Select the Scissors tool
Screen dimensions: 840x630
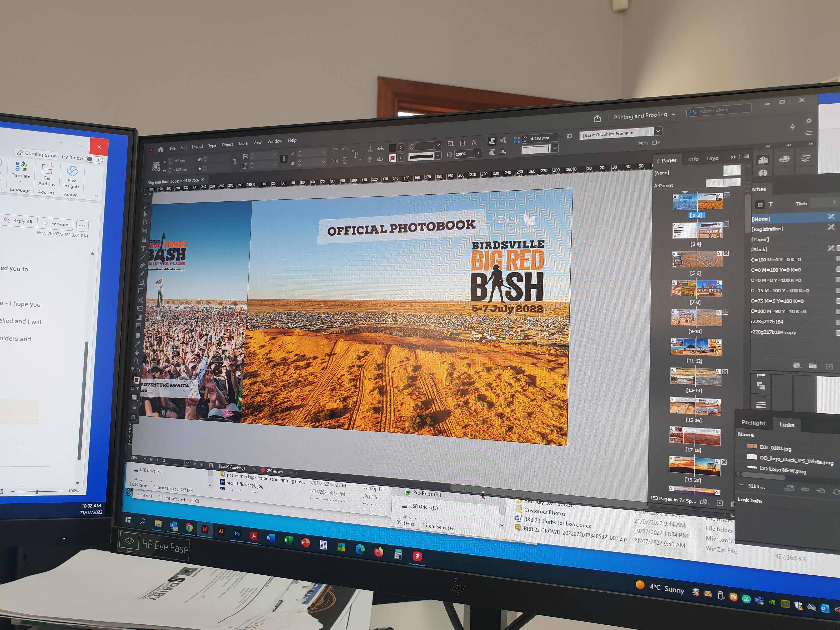coord(140,300)
